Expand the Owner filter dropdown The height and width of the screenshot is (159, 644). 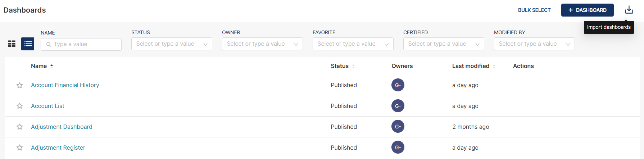point(262,44)
